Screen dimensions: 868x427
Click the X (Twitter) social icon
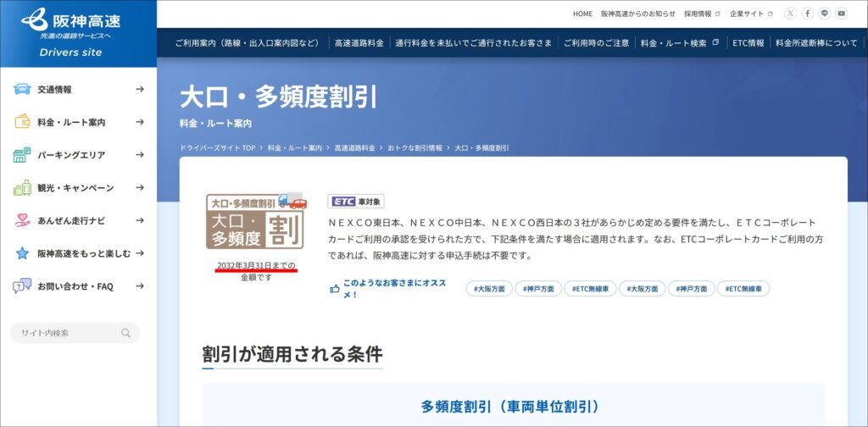point(790,14)
